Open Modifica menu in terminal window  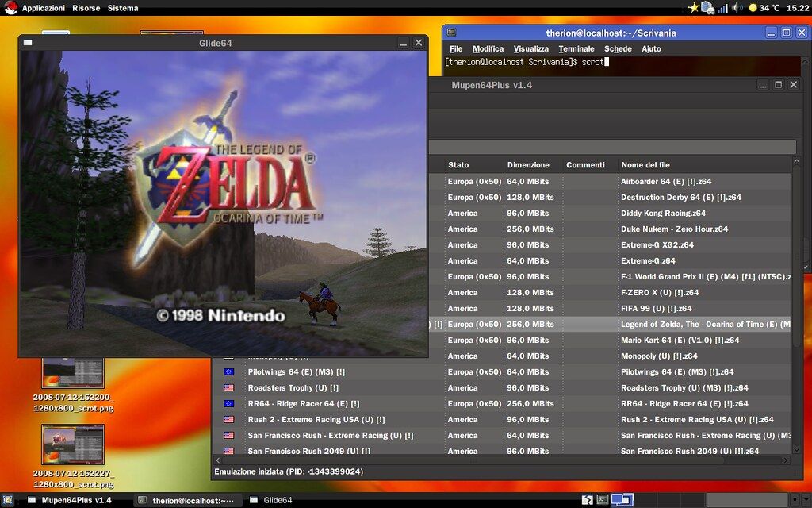pos(488,48)
